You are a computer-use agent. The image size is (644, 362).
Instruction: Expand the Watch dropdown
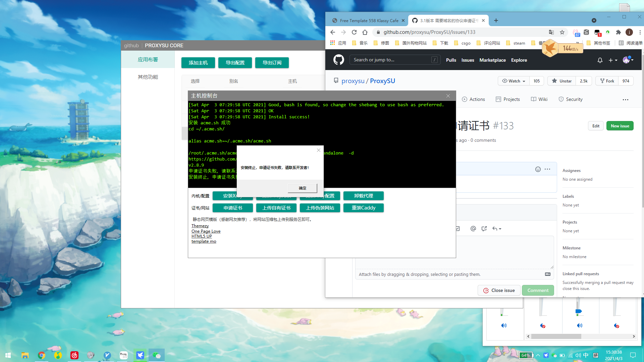[x=514, y=81]
